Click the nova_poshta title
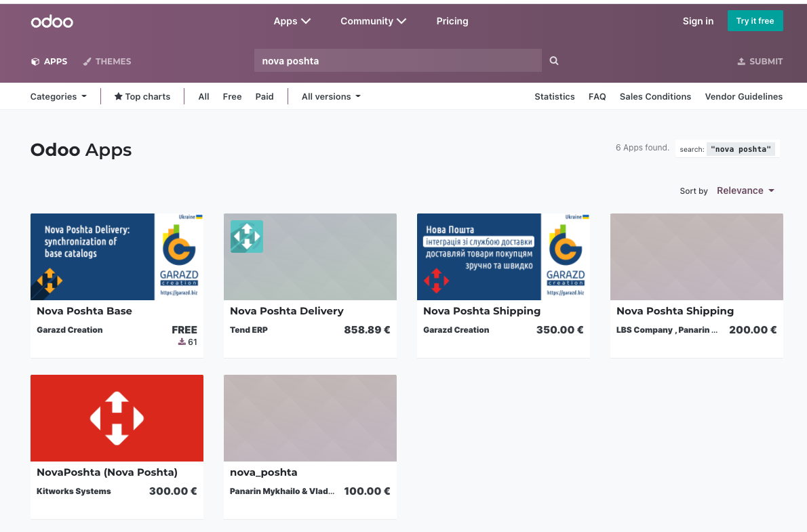807x532 pixels. 264,472
